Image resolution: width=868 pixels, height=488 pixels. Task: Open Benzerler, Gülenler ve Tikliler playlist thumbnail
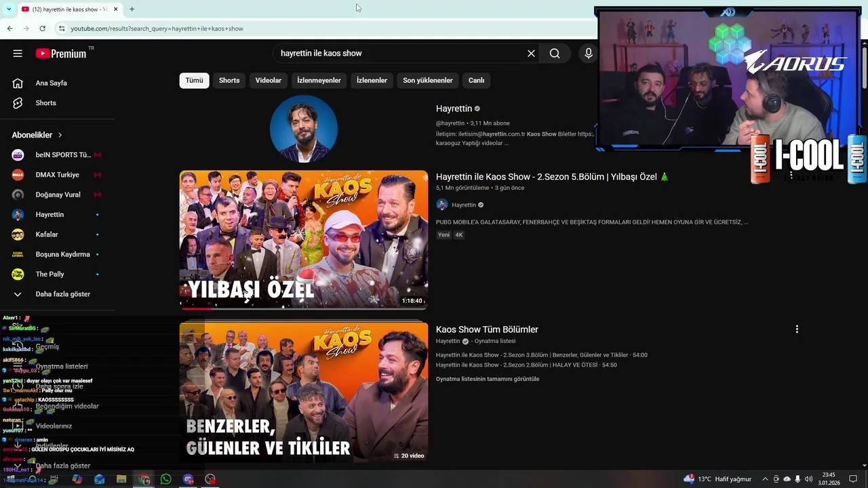pos(304,392)
